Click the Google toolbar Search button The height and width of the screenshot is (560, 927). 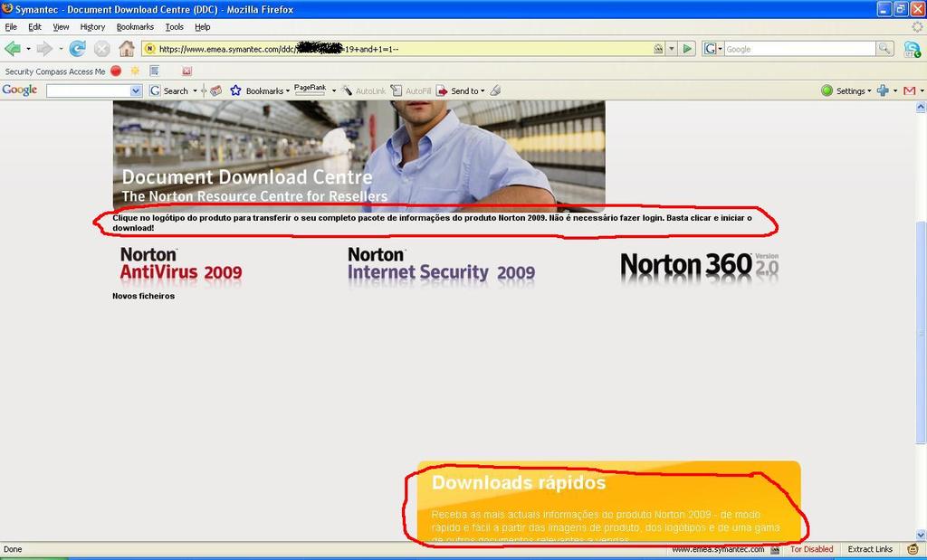[169, 90]
